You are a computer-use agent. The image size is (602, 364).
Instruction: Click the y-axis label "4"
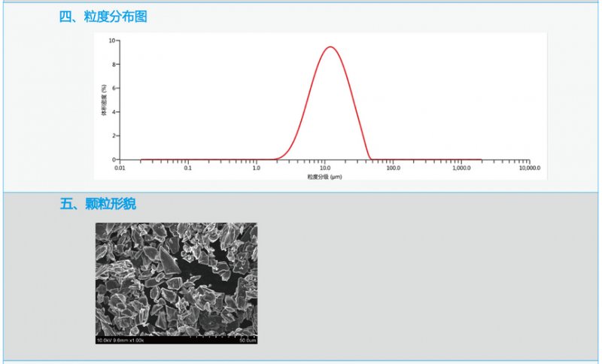(114, 112)
